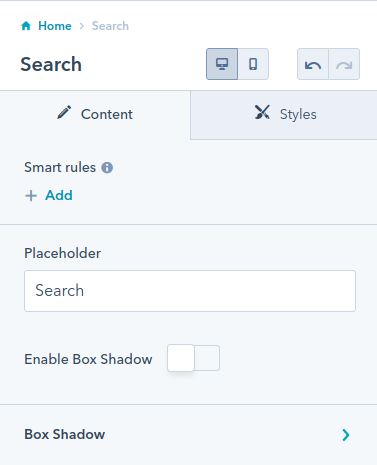Switch to mobile preview mode
The image size is (377, 465).
pos(253,64)
